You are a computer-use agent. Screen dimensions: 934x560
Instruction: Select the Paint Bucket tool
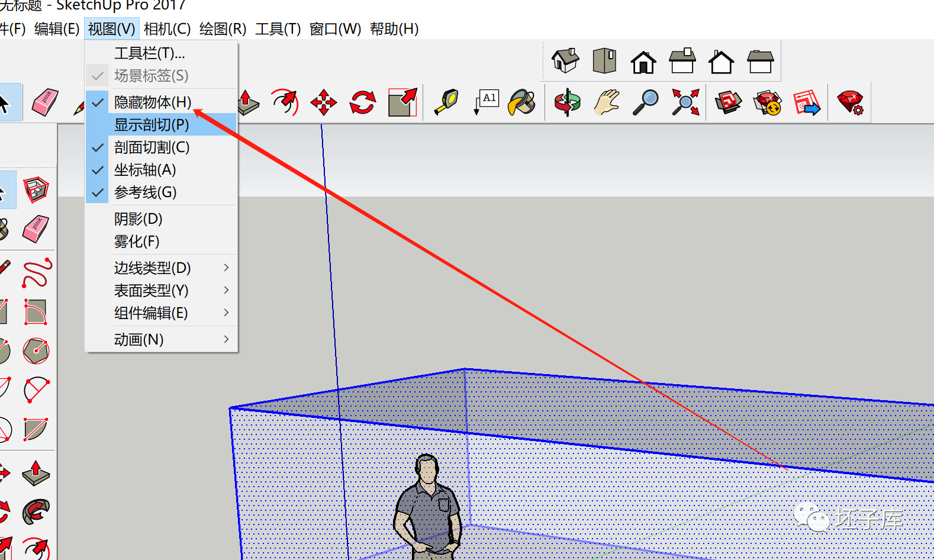(x=522, y=102)
